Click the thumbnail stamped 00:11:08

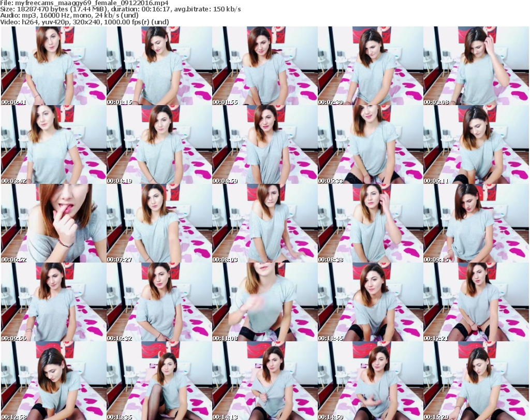pyautogui.click(x=264, y=302)
